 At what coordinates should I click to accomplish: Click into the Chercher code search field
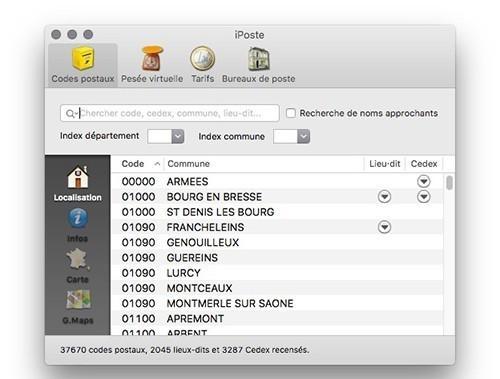[170, 113]
